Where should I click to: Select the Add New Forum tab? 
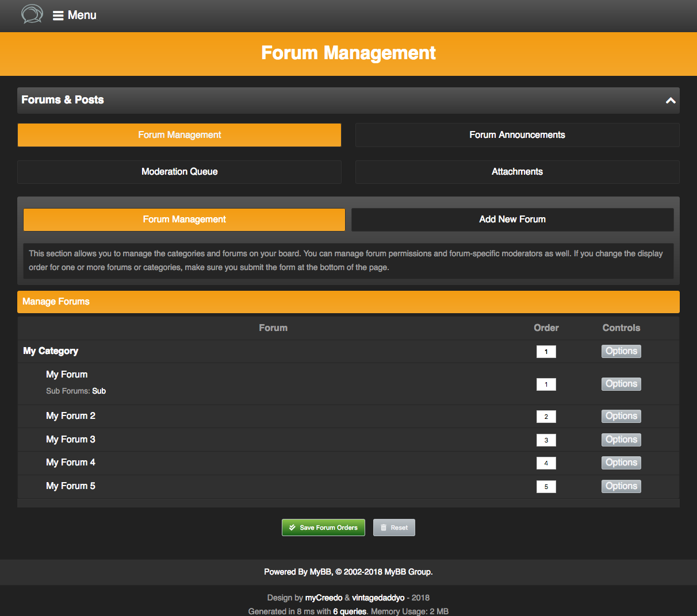coord(512,220)
